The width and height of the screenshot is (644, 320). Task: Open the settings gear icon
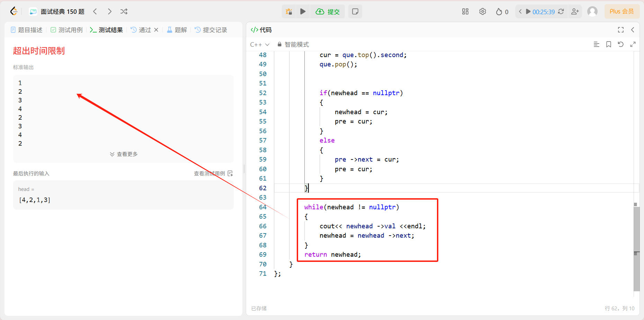click(x=483, y=11)
